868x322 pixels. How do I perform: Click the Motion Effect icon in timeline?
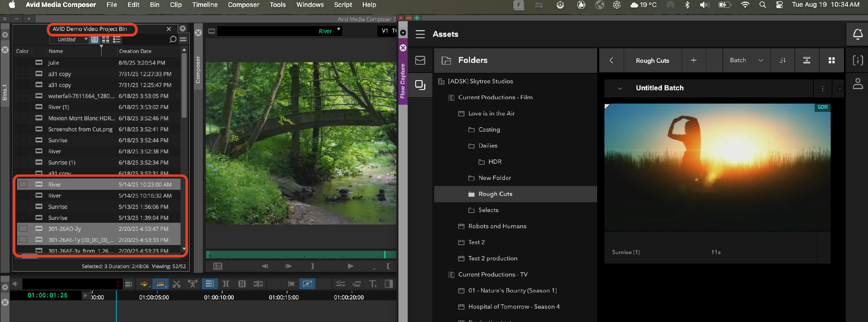pyautogui.click(x=356, y=284)
